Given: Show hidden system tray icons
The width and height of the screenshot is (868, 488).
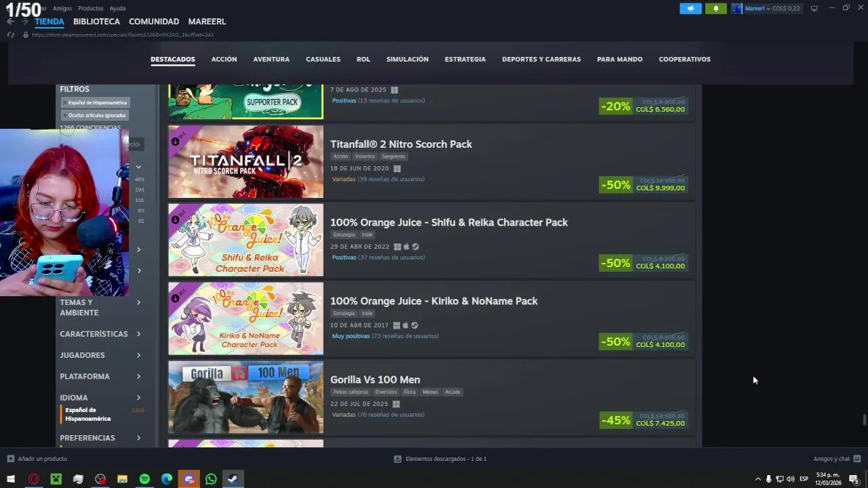Looking at the screenshot, I should pyautogui.click(x=758, y=479).
